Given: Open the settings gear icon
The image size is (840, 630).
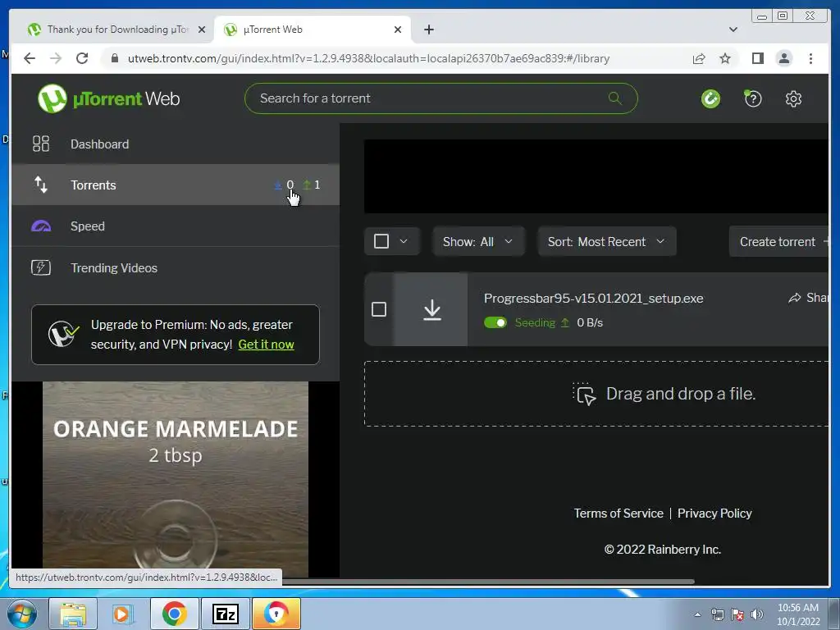Looking at the screenshot, I should tap(793, 98).
